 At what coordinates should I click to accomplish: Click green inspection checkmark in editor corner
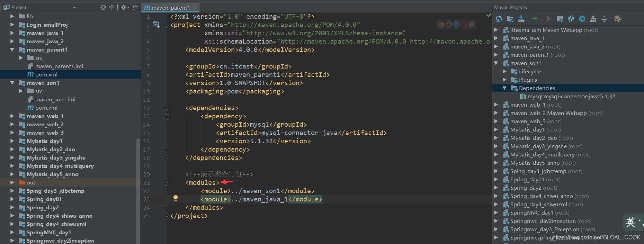[489, 15]
